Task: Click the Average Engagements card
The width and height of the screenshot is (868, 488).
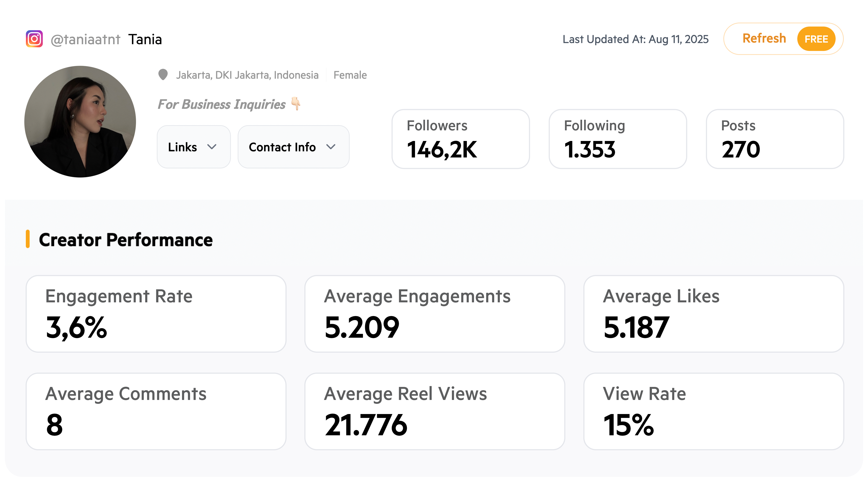Action: point(434,314)
